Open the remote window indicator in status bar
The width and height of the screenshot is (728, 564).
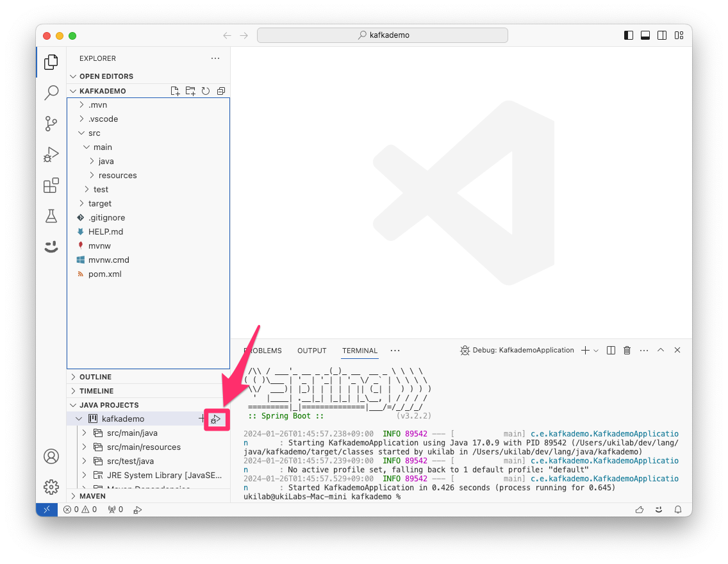click(x=46, y=510)
